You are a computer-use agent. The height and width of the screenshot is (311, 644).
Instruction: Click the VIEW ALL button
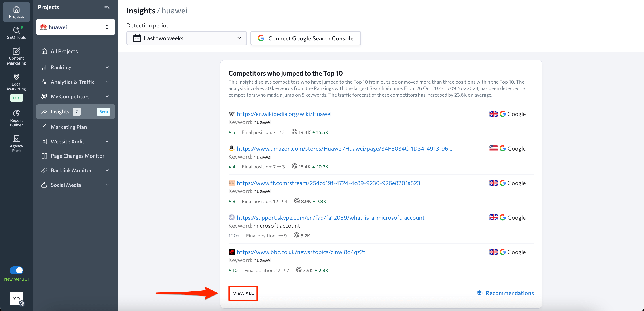[243, 293]
